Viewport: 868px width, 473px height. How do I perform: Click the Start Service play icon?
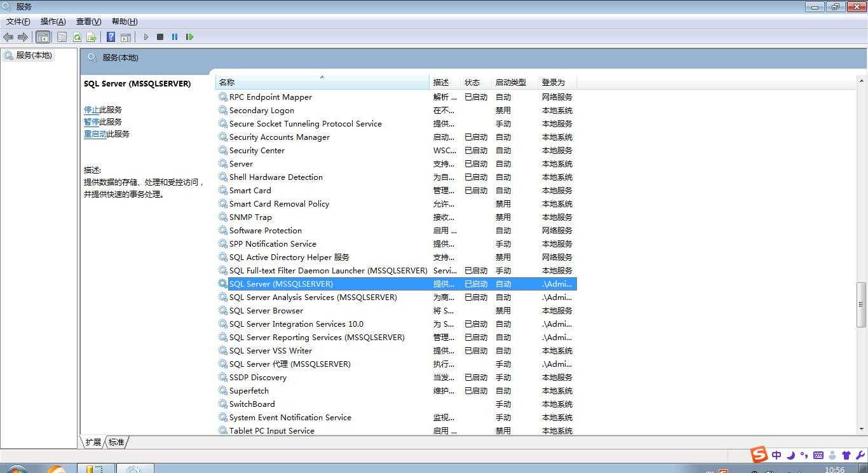click(x=146, y=37)
